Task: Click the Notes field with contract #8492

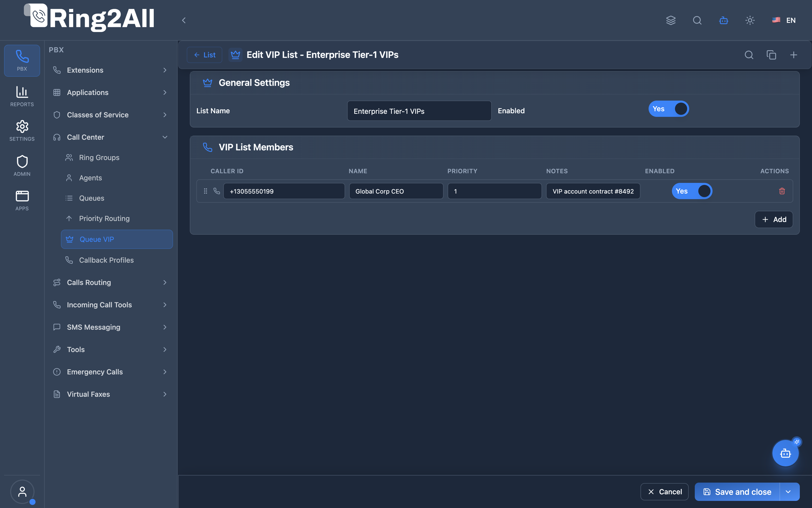Action: pos(593,191)
